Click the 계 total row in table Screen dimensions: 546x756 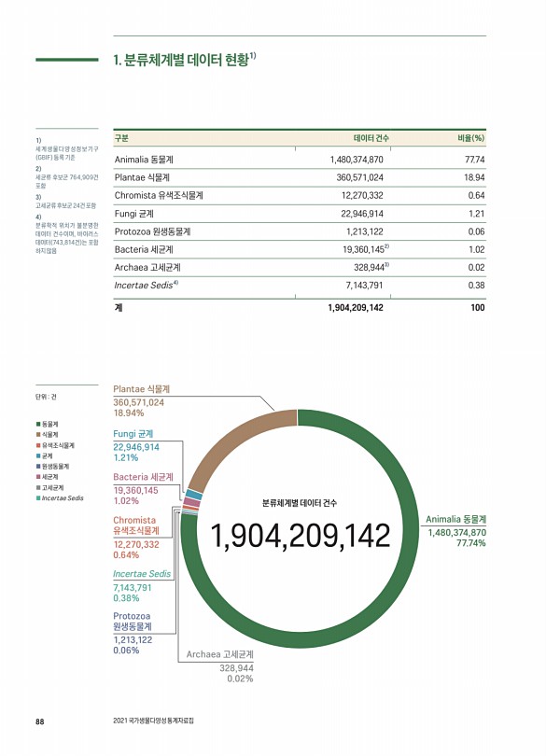pos(300,308)
